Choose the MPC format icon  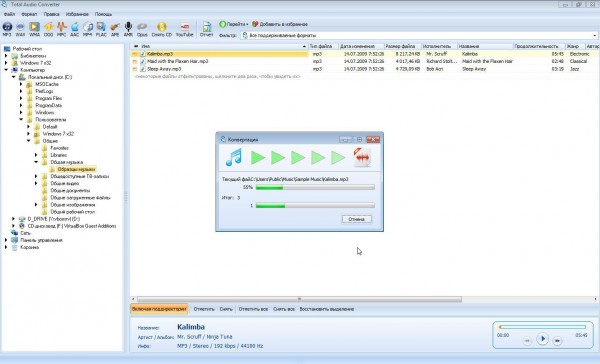pyautogui.click(x=62, y=27)
